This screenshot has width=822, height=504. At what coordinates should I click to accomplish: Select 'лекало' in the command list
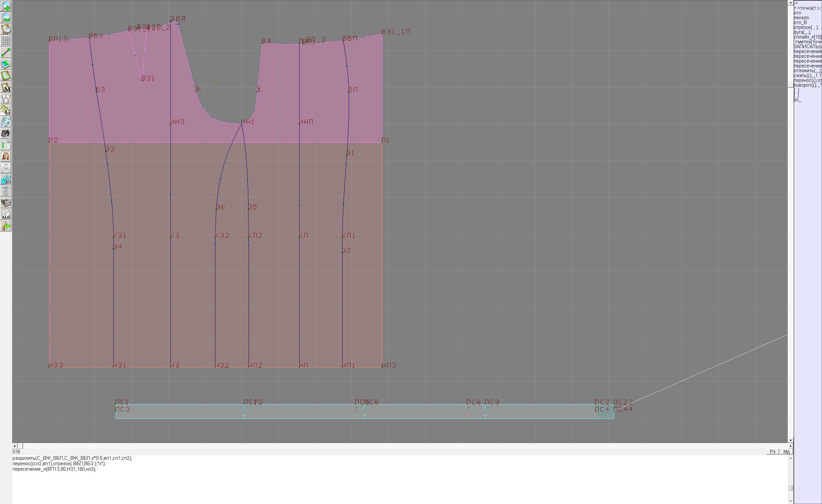801,18
